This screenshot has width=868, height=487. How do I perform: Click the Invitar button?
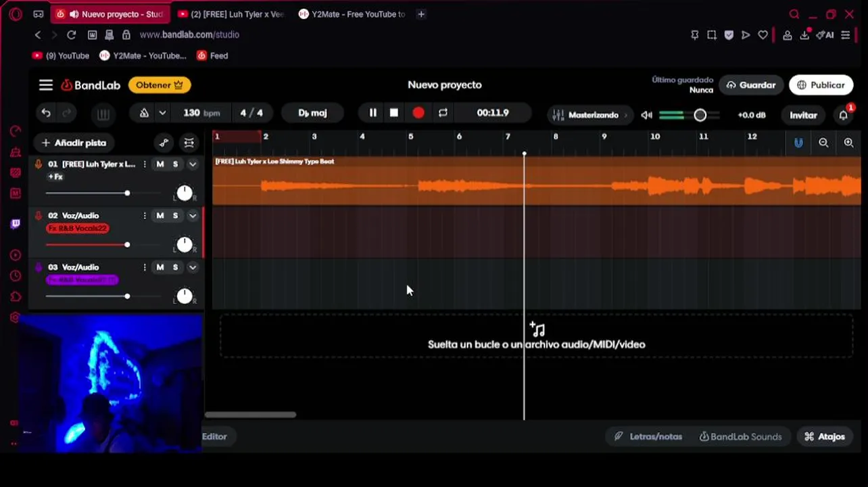(803, 115)
